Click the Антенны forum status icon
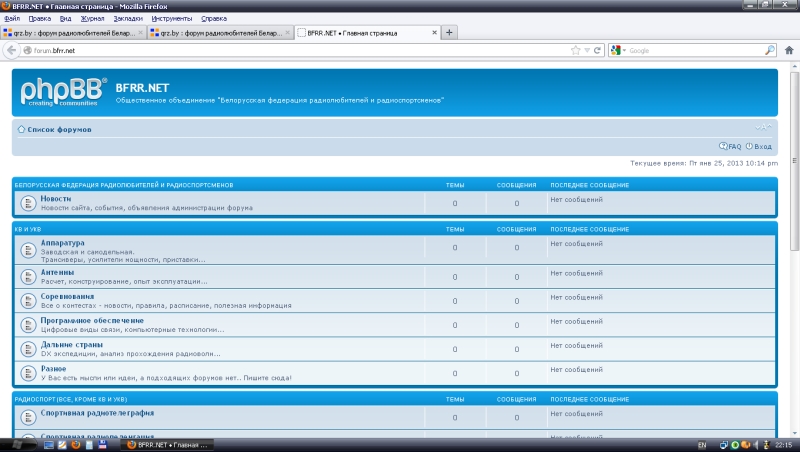This screenshot has width=800, height=452. pyautogui.click(x=28, y=276)
